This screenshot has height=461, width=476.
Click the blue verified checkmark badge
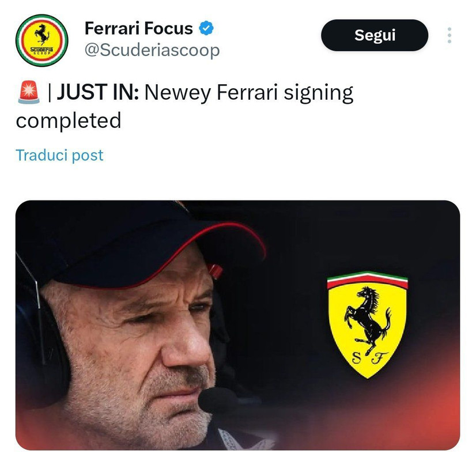click(x=206, y=28)
